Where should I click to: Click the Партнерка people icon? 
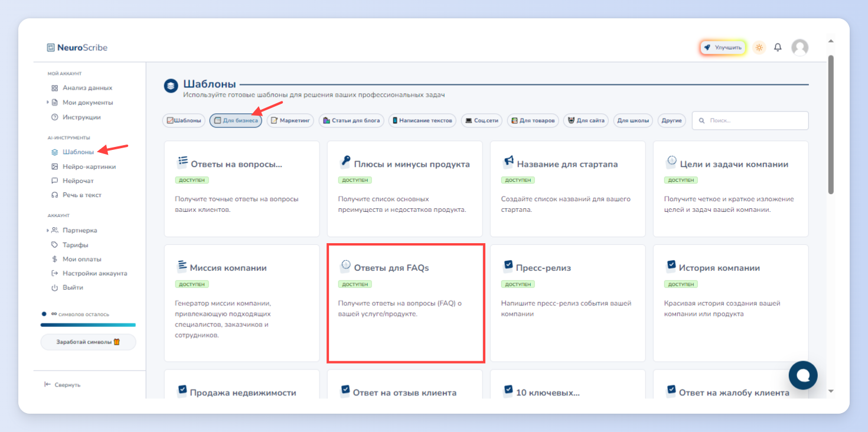(55, 231)
